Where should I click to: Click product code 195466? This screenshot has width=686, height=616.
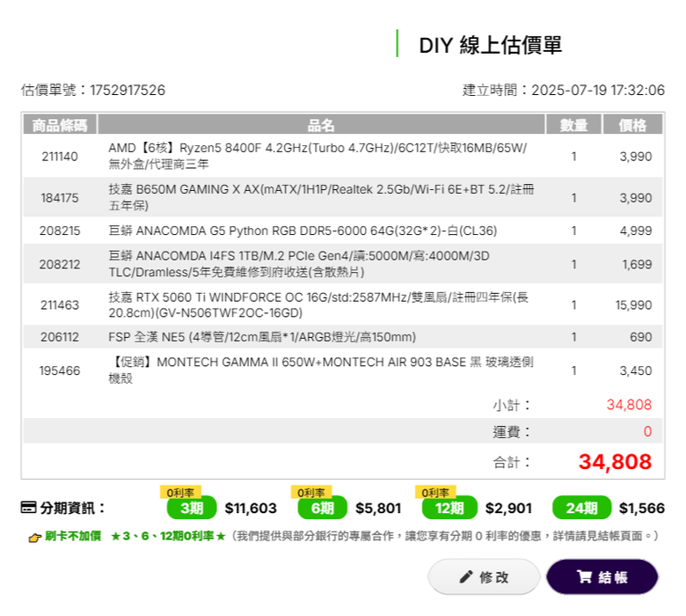pyautogui.click(x=60, y=370)
